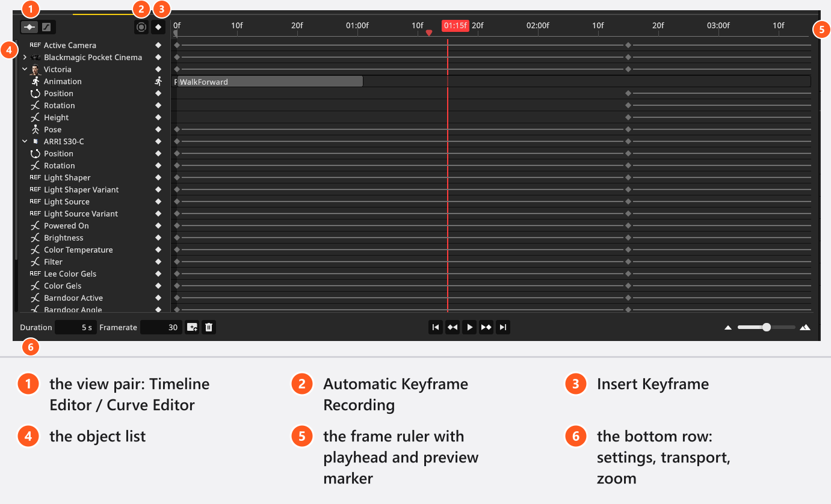Click the zoom in large mountain icon
The width and height of the screenshot is (831, 504).
[x=805, y=328]
